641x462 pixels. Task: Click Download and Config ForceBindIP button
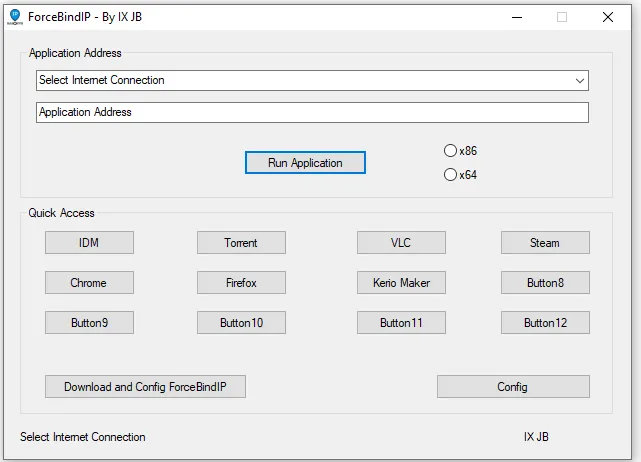pyautogui.click(x=145, y=386)
